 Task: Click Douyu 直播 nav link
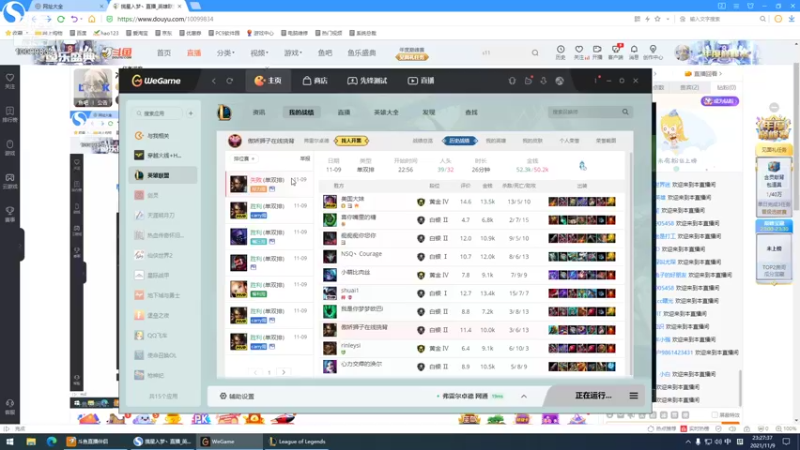(x=194, y=53)
